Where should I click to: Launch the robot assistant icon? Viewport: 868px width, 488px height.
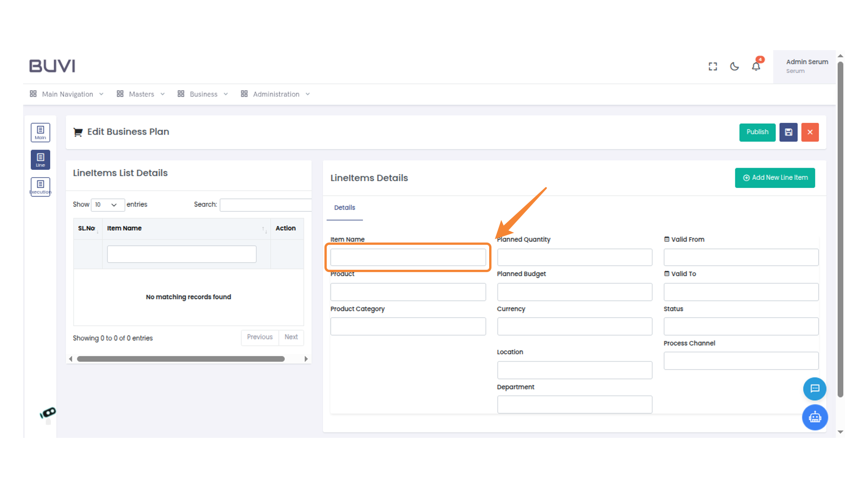815,417
